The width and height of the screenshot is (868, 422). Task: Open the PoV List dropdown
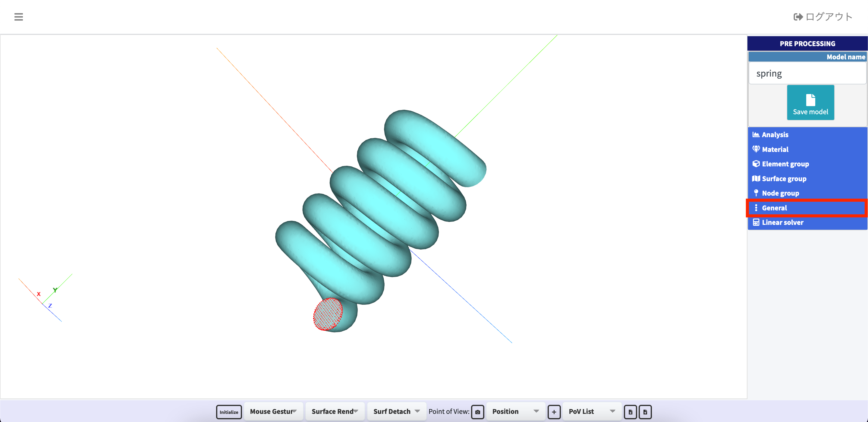(x=592, y=411)
